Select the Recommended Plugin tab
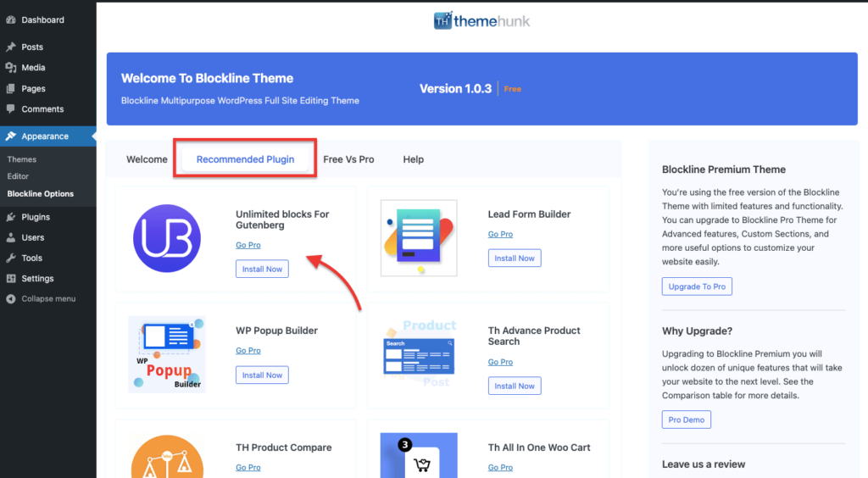Screen dimensions: 868x478 (x=245, y=159)
